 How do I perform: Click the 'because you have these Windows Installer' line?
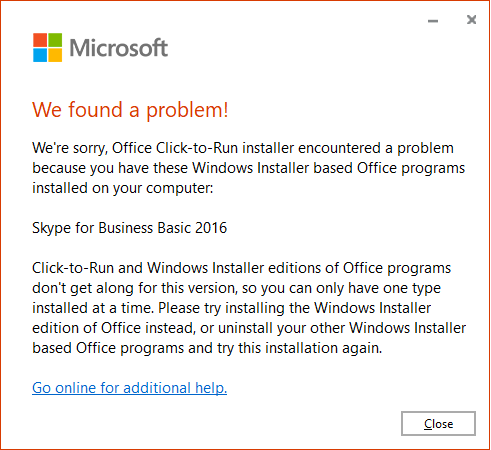tap(248, 168)
